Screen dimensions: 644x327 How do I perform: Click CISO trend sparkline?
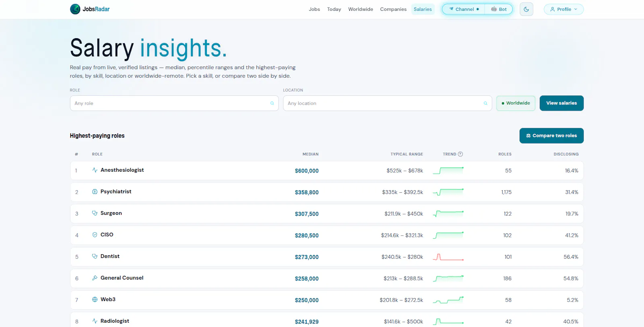point(448,235)
